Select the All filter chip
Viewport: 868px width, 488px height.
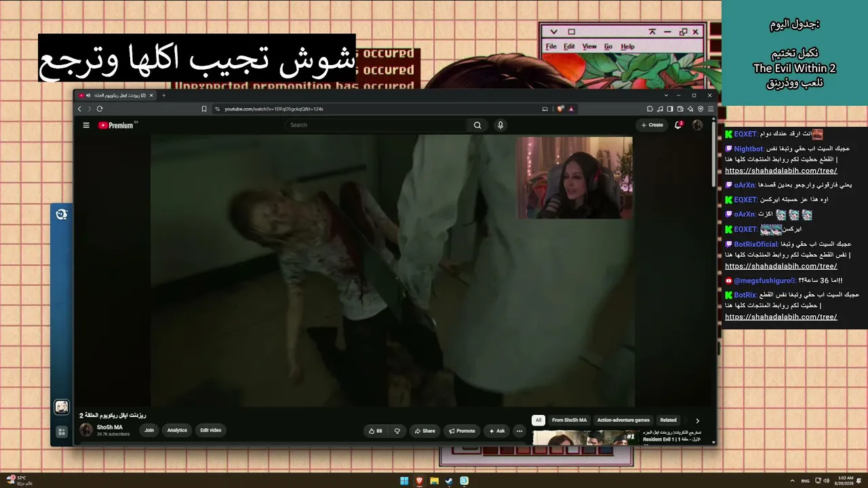(x=538, y=420)
